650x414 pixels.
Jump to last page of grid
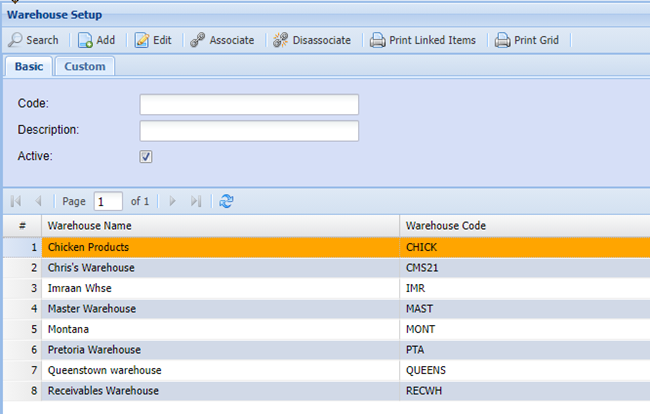[x=196, y=201]
